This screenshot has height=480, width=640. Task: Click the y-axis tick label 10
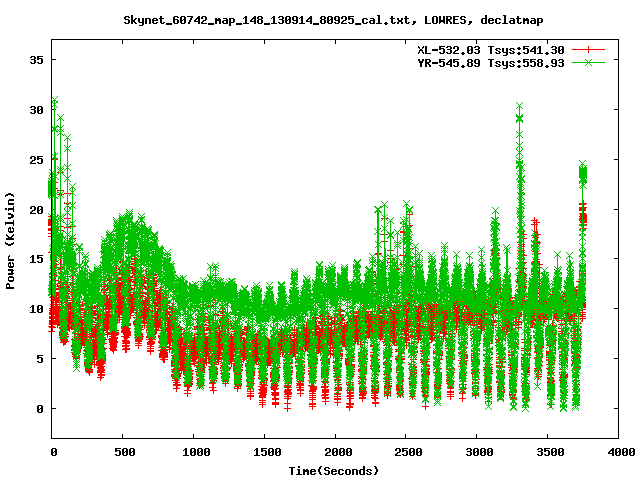coord(36,309)
